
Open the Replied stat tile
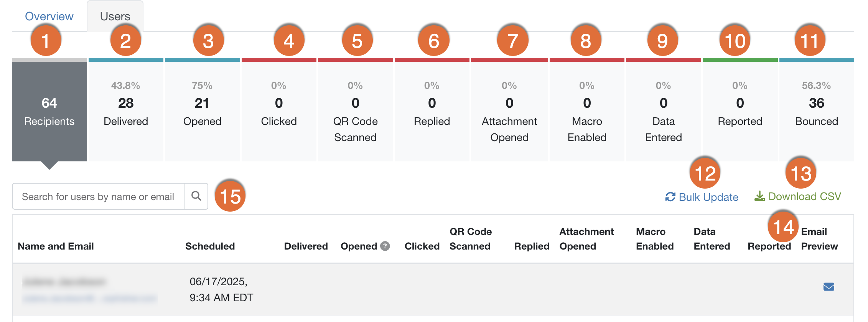[x=432, y=111]
